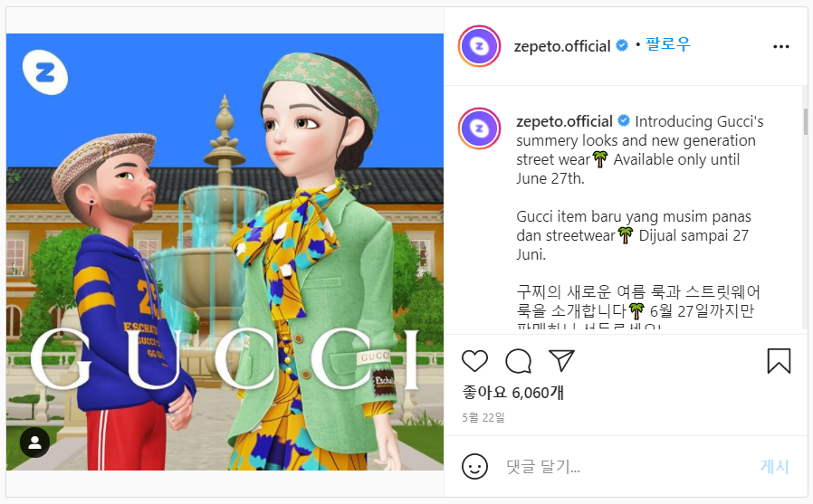Open comments via speech bubble icon
Screen dimensions: 813x504
tap(519, 361)
